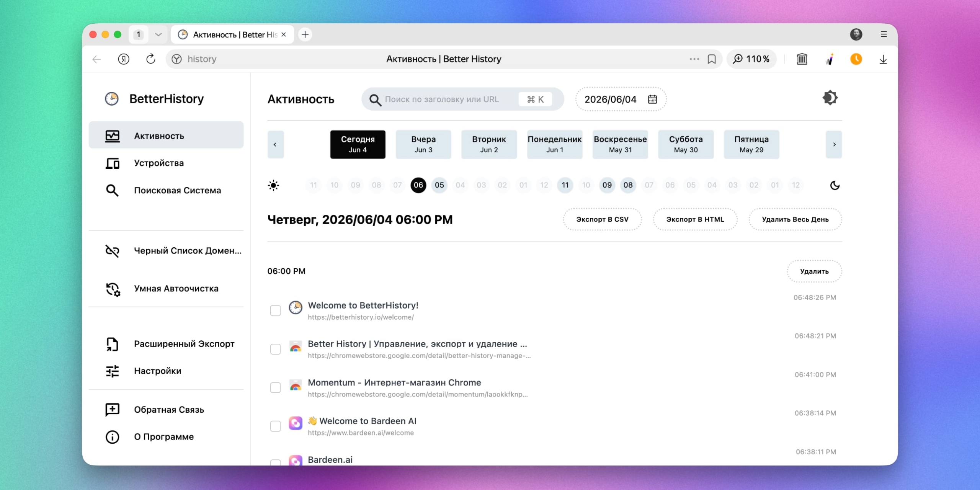Open the profile avatar in the title bar
Viewport: 980px width, 490px height.
(x=856, y=34)
